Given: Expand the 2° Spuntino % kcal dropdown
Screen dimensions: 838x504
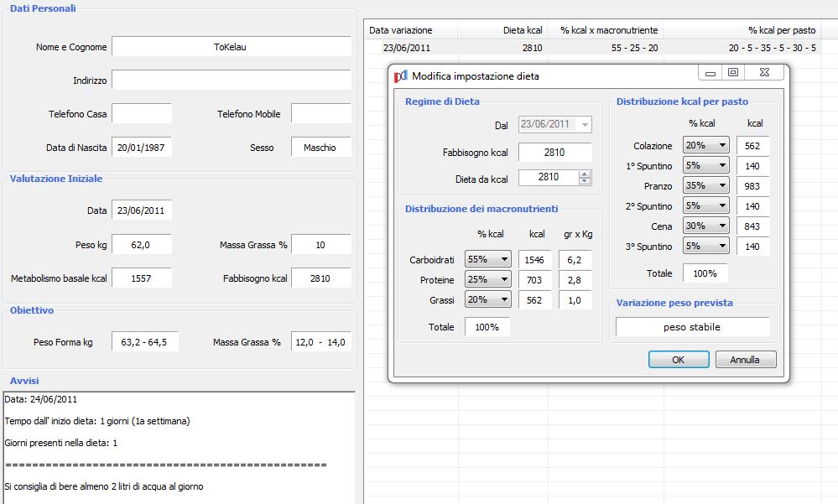Looking at the screenshot, I should [705, 205].
